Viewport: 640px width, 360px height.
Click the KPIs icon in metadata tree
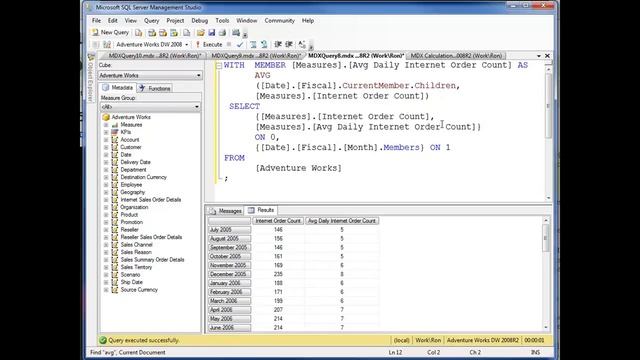pos(115,132)
